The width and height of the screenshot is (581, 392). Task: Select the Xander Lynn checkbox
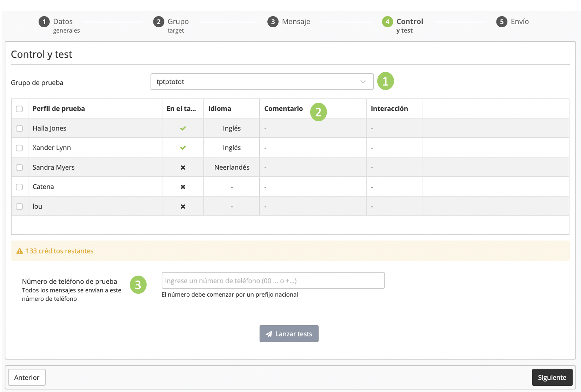[x=19, y=148]
